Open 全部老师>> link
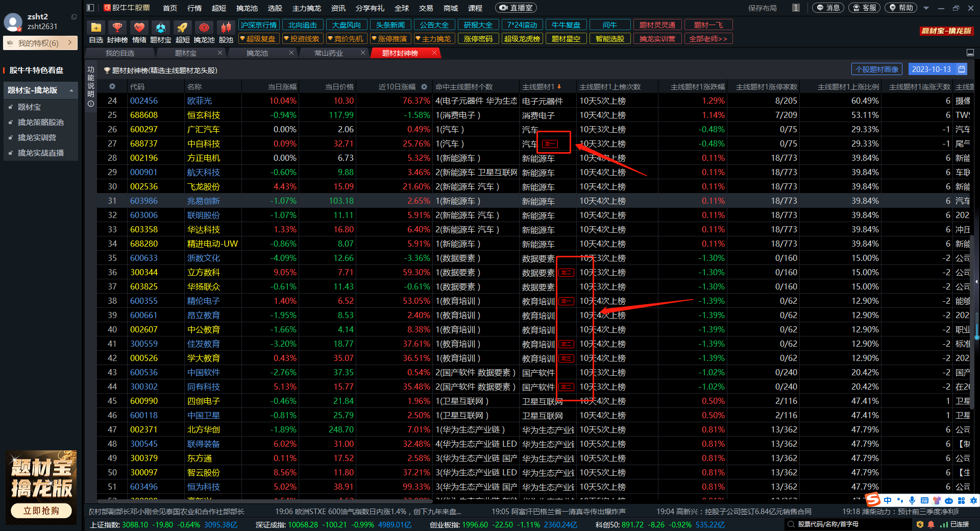Image resolution: width=980 pixels, height=531 pixels. coord(708,39)
